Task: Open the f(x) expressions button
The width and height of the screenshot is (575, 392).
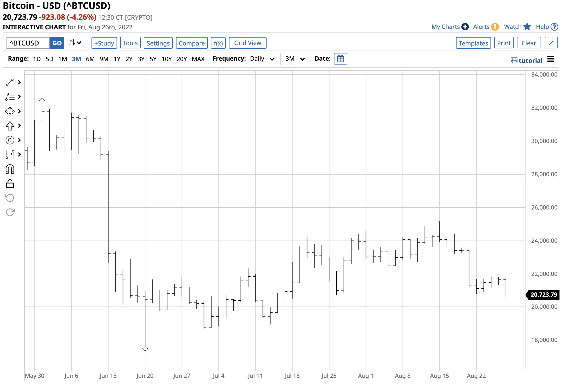Action: coord(218,43)
